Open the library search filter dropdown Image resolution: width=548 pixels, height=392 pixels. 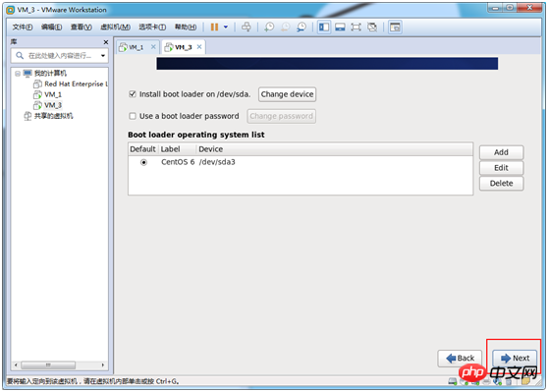(x=103, y=56)
